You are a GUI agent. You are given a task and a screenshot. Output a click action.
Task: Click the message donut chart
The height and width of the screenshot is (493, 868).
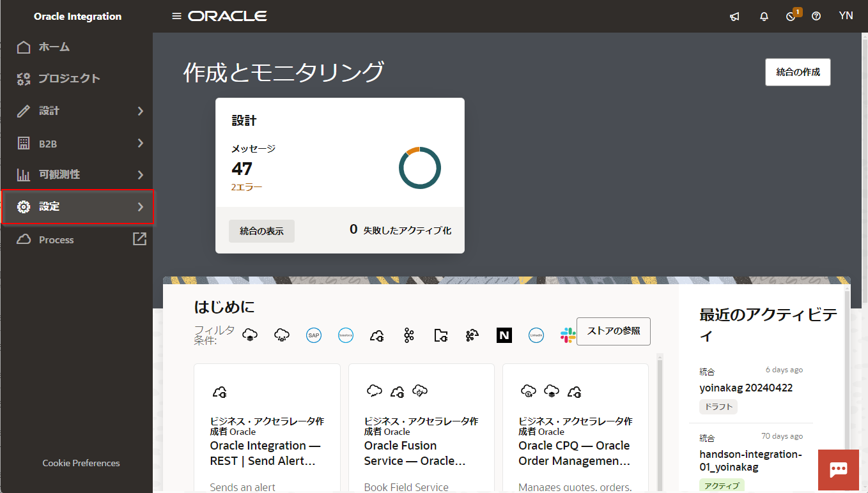[420, 168]
